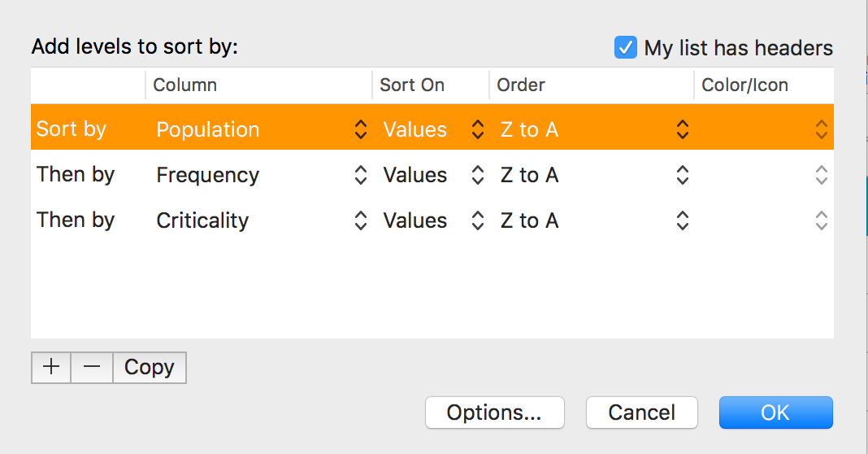Uncheck My list has headers checkbox
Screen dimensions: 868x454
point(625,48)
